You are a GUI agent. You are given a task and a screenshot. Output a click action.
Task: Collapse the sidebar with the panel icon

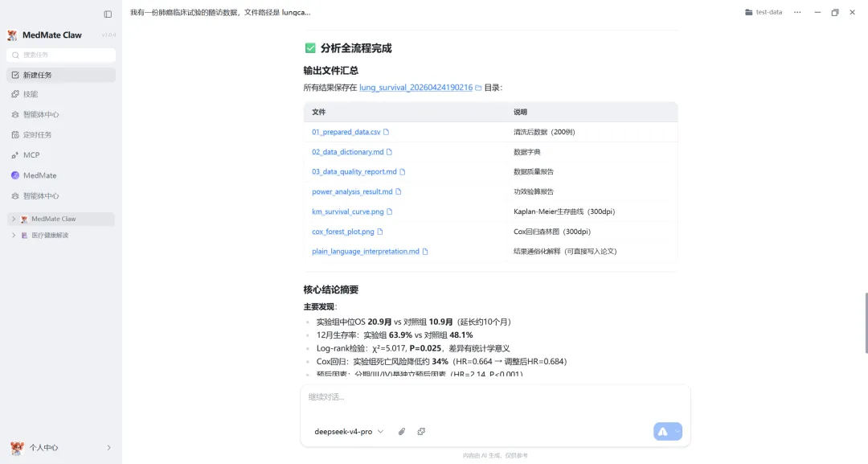(108, 14)
